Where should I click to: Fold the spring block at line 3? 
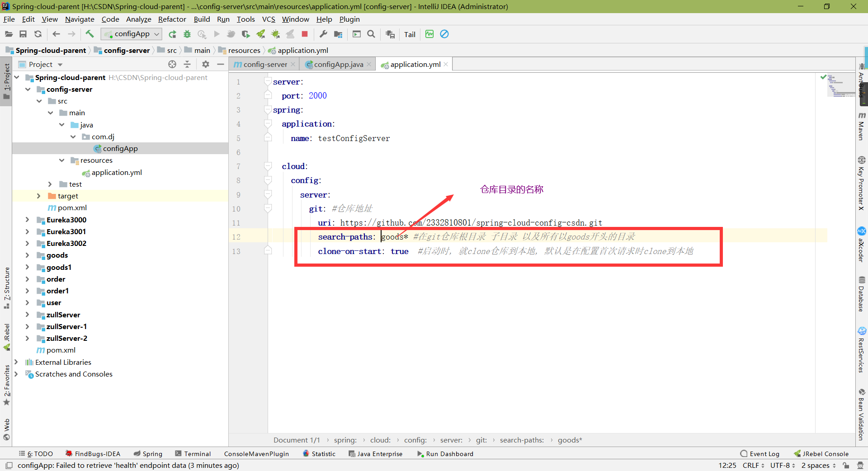pos(268,110)
